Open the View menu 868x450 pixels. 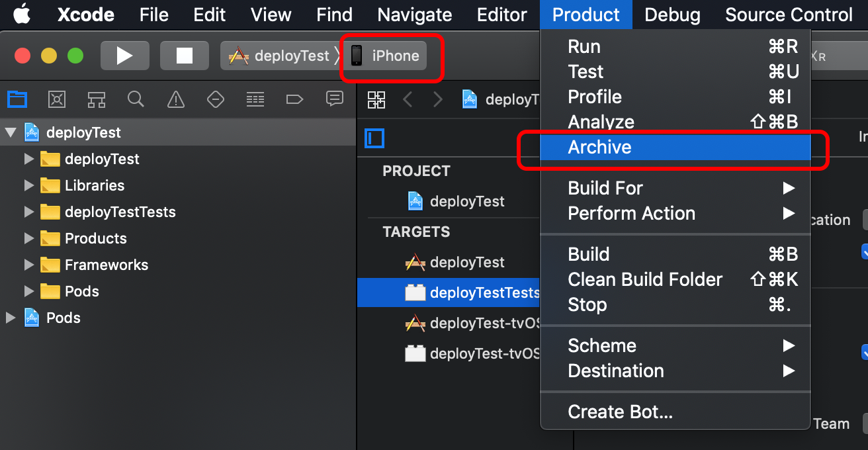(x=271, y=15)
